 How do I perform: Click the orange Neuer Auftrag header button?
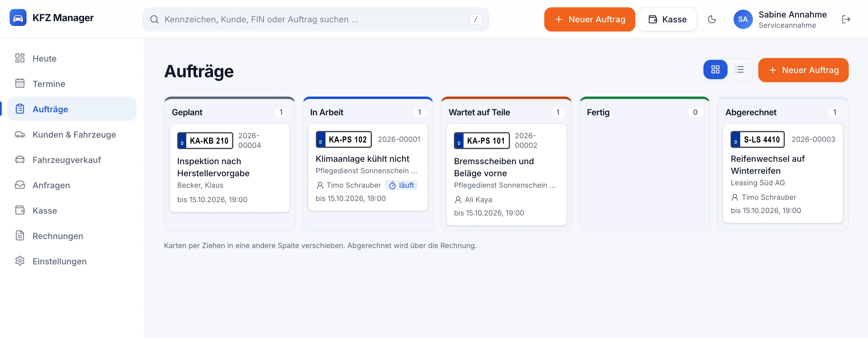(589, 20)
